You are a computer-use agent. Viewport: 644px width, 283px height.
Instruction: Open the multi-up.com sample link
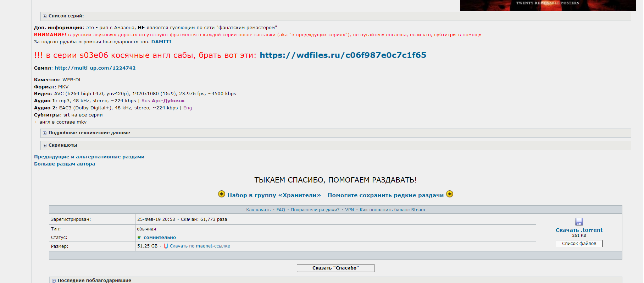(95, 68)
